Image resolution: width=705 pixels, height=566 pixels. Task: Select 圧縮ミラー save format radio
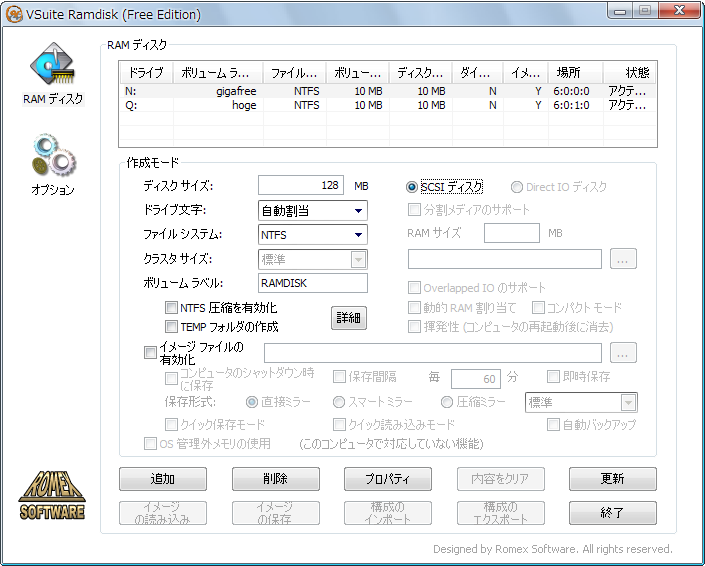pos(446,402)
